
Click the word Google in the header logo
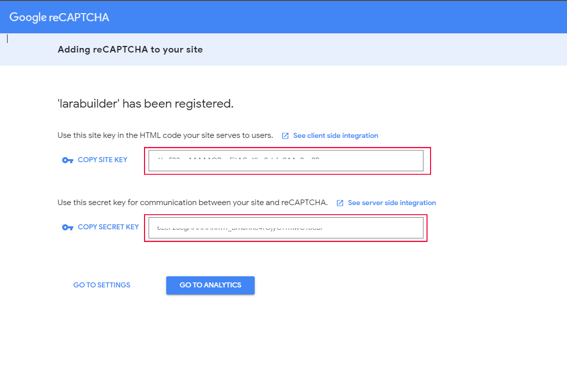pos(28,17)
